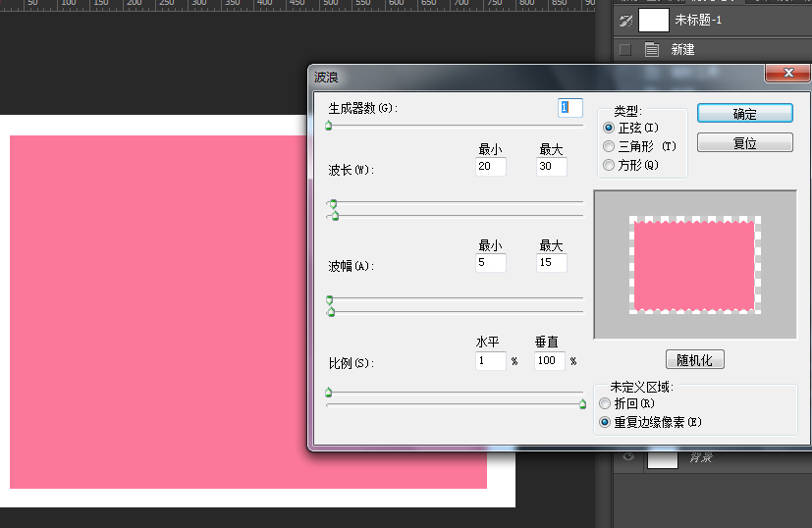The image size is (812, 528).
Task: Click the 随机化 randomize button
Action: [x=694, y=360]
